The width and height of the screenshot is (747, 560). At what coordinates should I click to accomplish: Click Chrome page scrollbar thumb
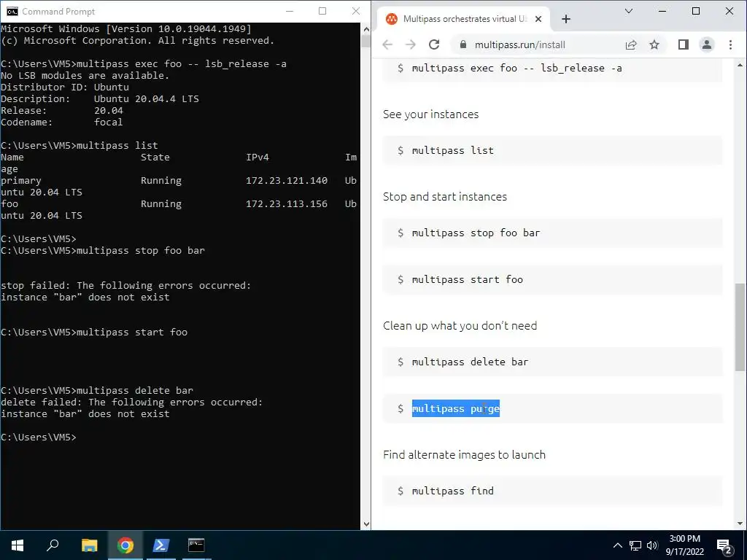tap(740, 327)
